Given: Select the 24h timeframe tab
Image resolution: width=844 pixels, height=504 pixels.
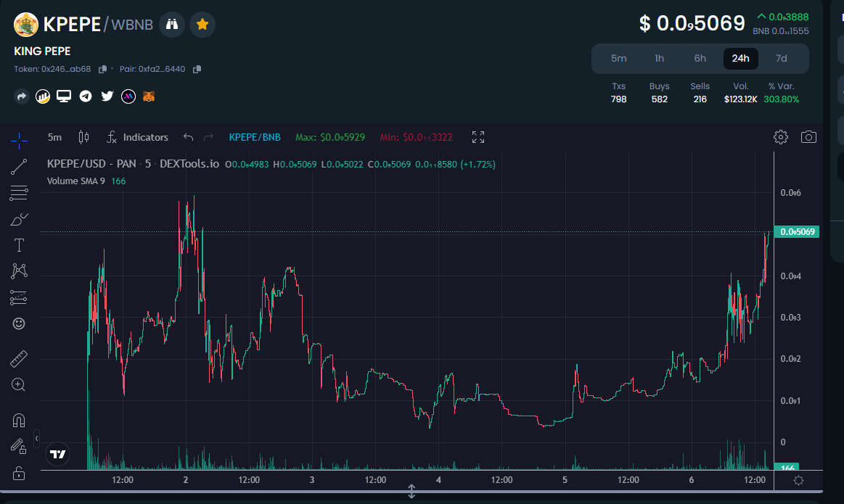Looking at the screenshot, I should click(x=741, y=58).
